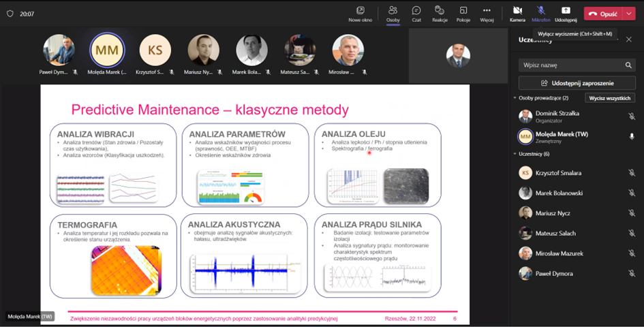Click the Nowe okno pop-out icon

[360, 13]
